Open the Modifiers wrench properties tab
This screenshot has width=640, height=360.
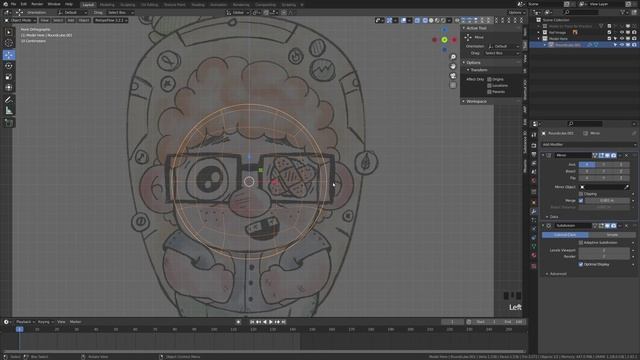pyautogui.click(x=533, y=211)
